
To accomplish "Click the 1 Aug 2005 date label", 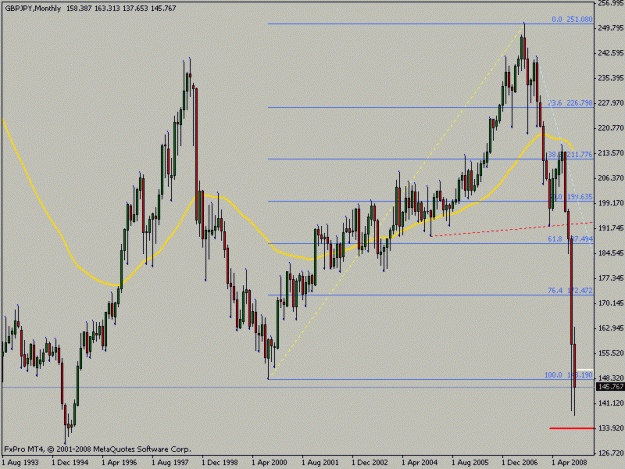I will pyautogui.click(x=470, y=462).
